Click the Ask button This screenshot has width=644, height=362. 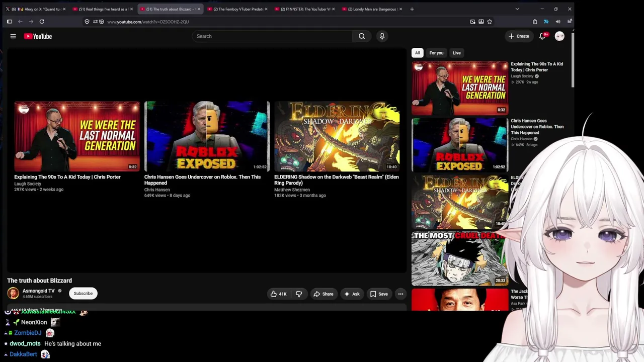[x=351, y=294]
